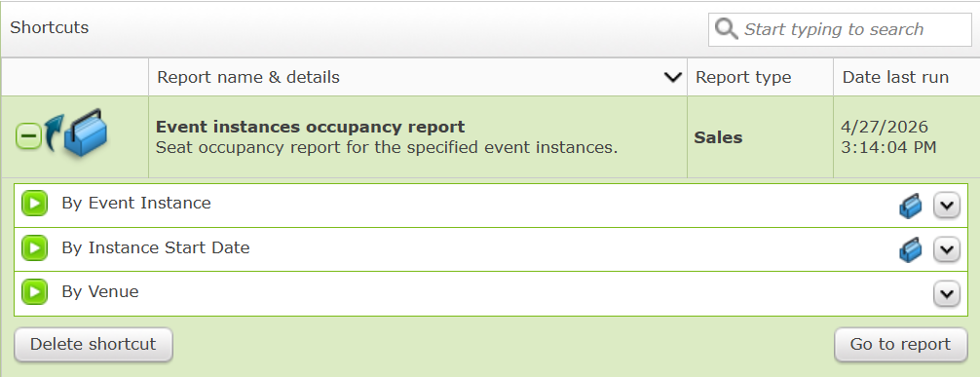Screen dimensions: 980x377
Task: Run the By Venue report
Action: click(34, 292)
